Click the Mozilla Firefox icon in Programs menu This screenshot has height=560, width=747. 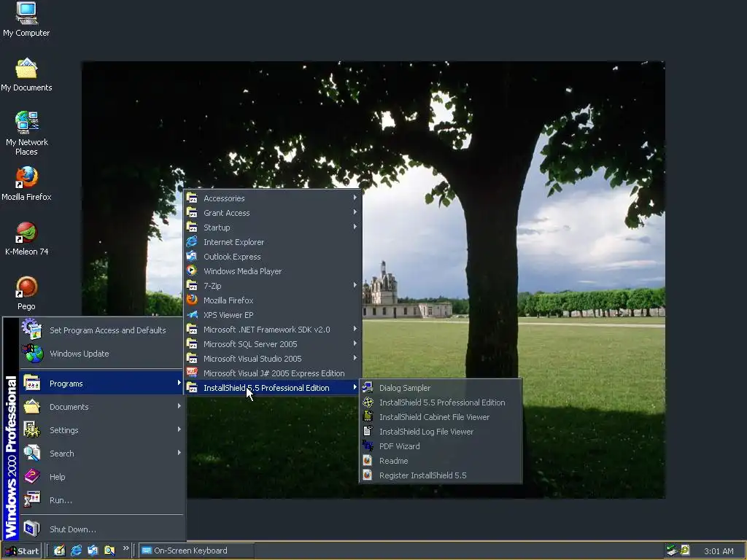point(192,300)
